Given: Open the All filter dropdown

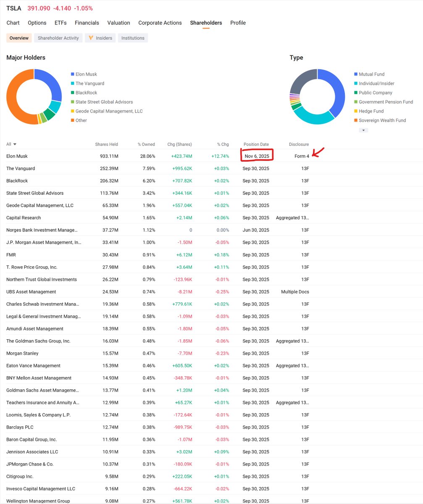Looking at the screenshot, I should point(11,144).
